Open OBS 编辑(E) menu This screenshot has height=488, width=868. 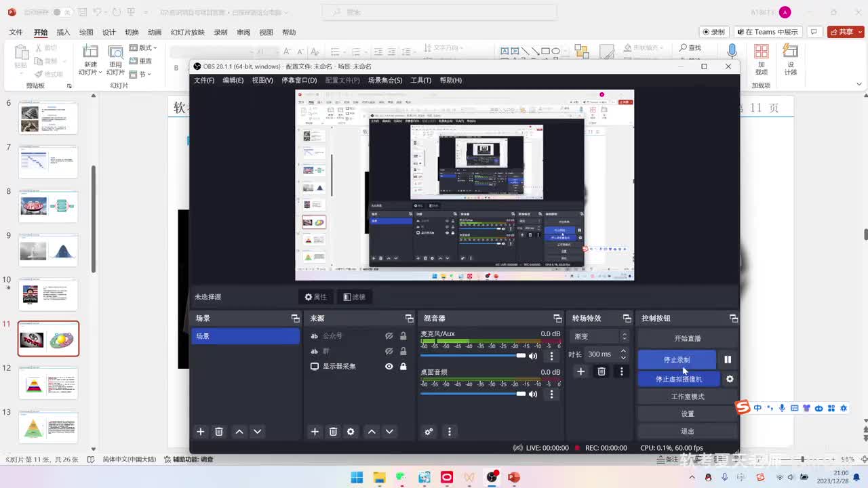pyautogui.click(x=233, y=80)
